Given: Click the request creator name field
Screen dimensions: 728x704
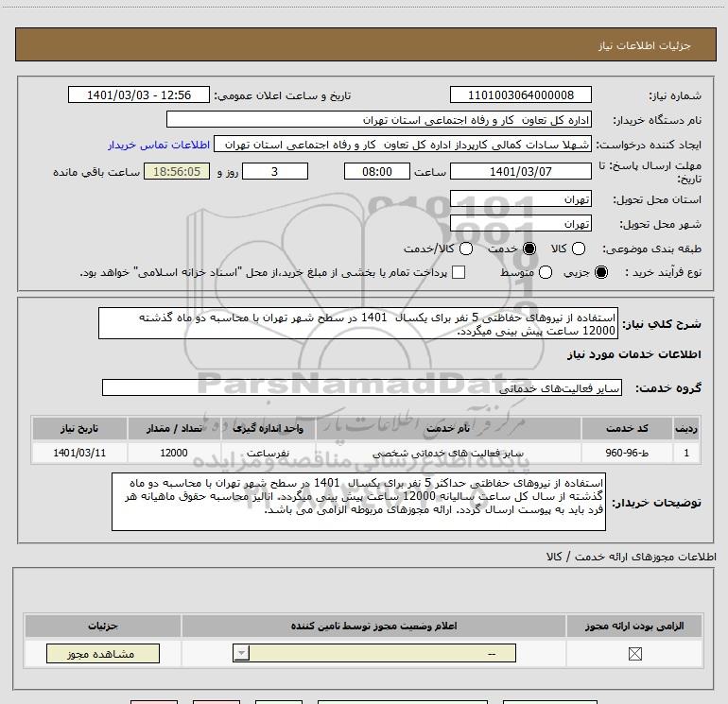Looking at the screenshot, I should pyautogui.click(x=403, y=145).
